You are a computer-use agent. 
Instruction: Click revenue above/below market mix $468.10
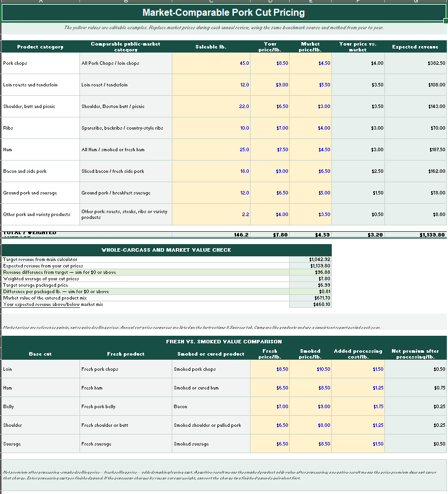[310, 304]
